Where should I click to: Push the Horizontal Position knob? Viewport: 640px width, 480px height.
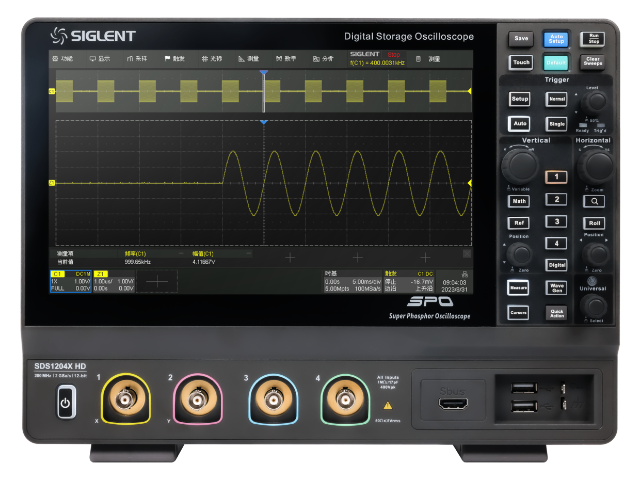pyautogui.click(x=595, y=254)
